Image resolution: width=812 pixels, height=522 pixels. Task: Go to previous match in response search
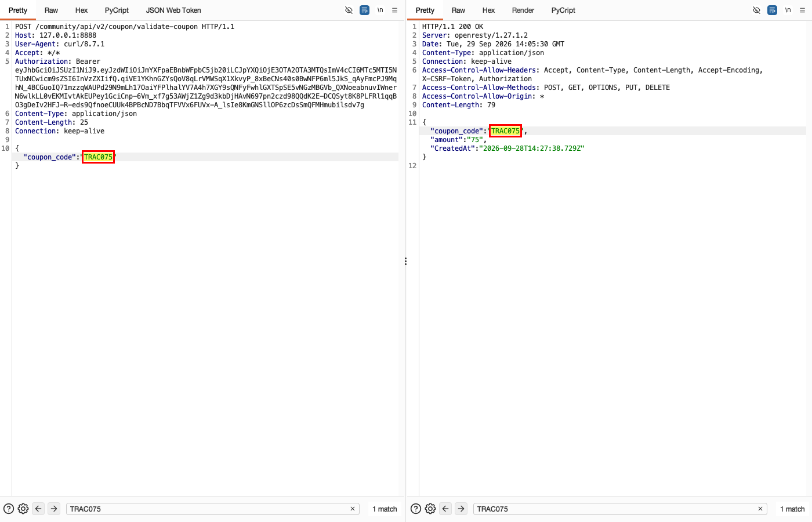click(x=445, y=509)
